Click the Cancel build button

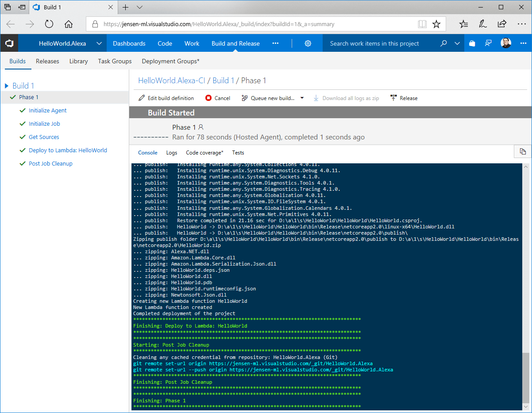[x=218, y=98]
